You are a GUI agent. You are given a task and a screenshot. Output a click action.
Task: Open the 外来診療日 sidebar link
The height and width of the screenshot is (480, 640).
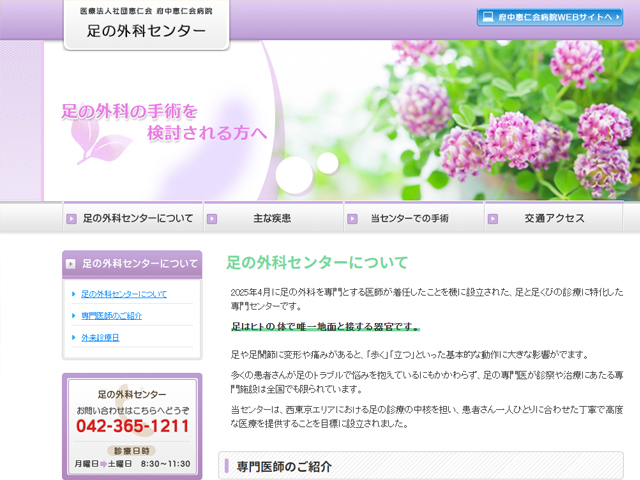point(100,338)
